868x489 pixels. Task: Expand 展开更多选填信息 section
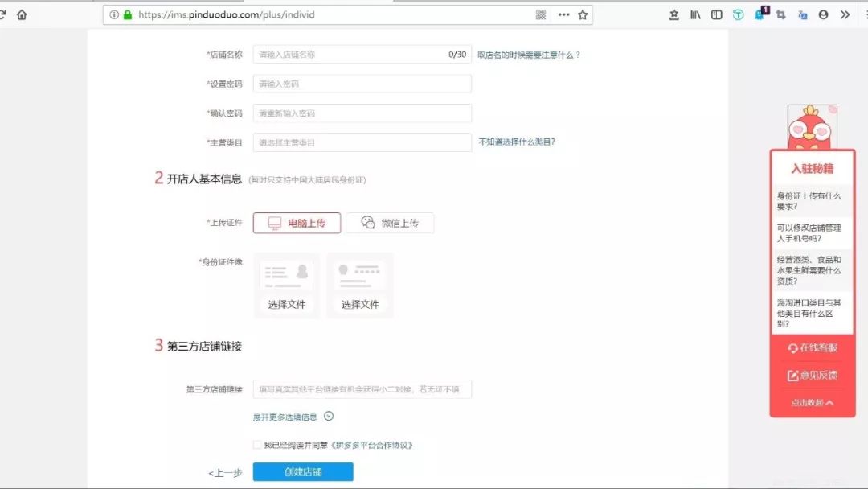(x=293, y=417)
